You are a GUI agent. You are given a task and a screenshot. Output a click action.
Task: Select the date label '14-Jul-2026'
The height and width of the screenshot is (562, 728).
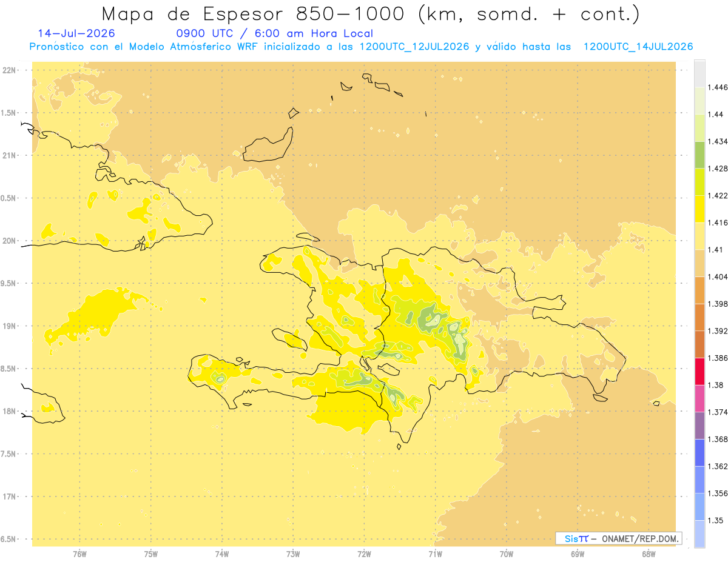76,33
